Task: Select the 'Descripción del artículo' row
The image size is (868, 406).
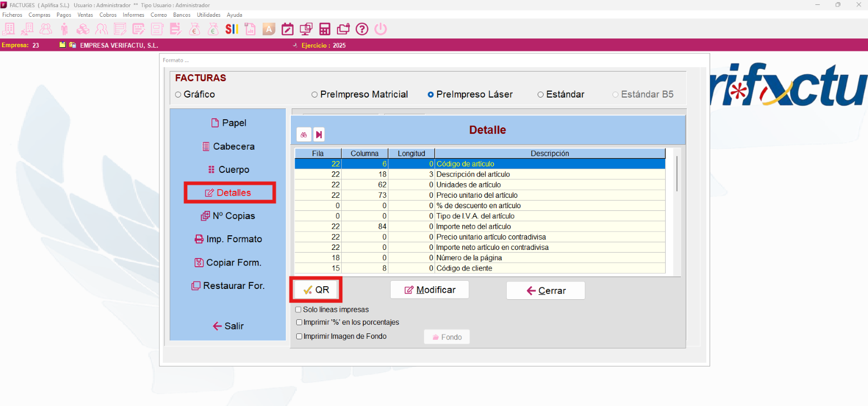Action: pos(480,175)
